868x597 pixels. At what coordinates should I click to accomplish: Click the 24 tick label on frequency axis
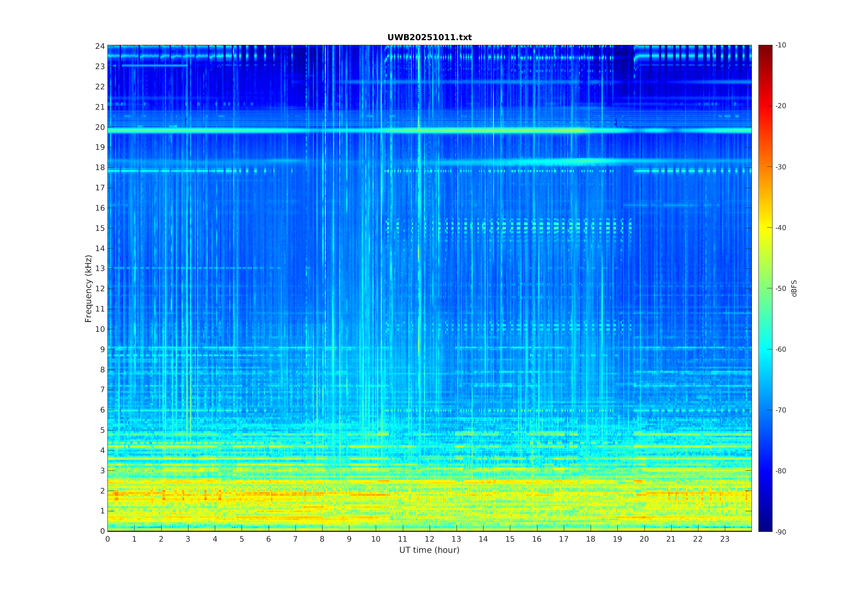[100, 46]
